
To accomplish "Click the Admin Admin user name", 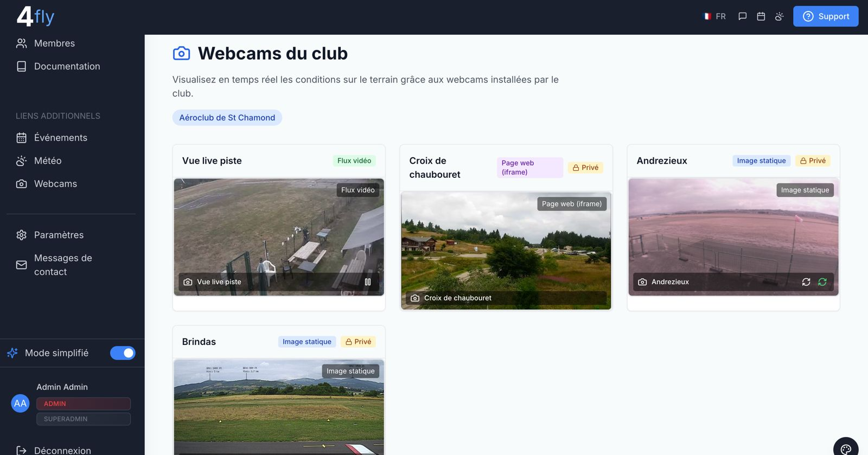I will coord(62,387).
